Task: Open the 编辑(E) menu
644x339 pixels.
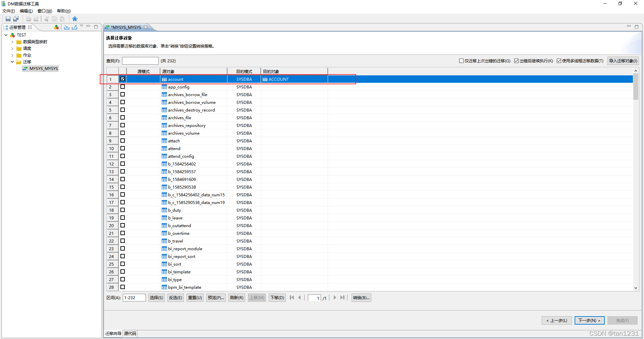Action: point(26,11)
